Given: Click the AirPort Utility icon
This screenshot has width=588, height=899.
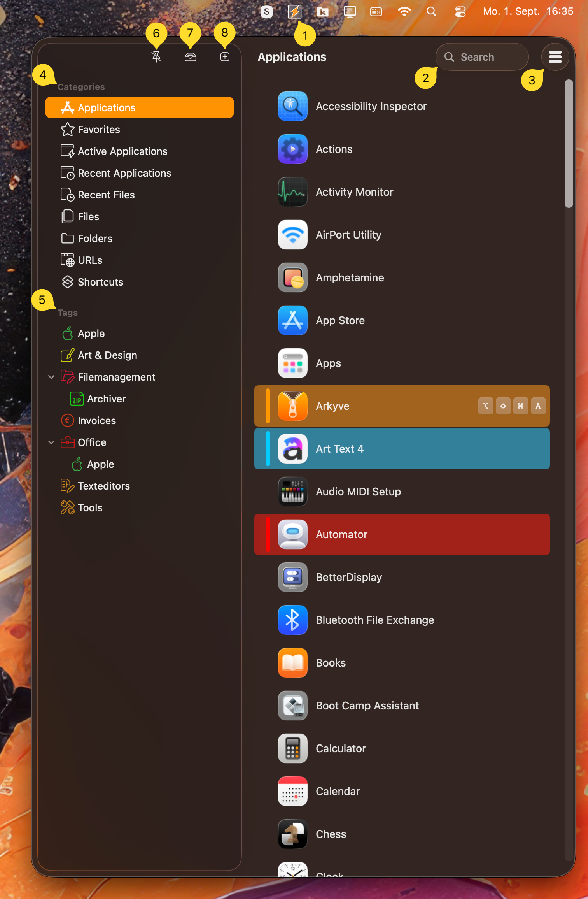Looking at the screenshot, I should point(293,235).
